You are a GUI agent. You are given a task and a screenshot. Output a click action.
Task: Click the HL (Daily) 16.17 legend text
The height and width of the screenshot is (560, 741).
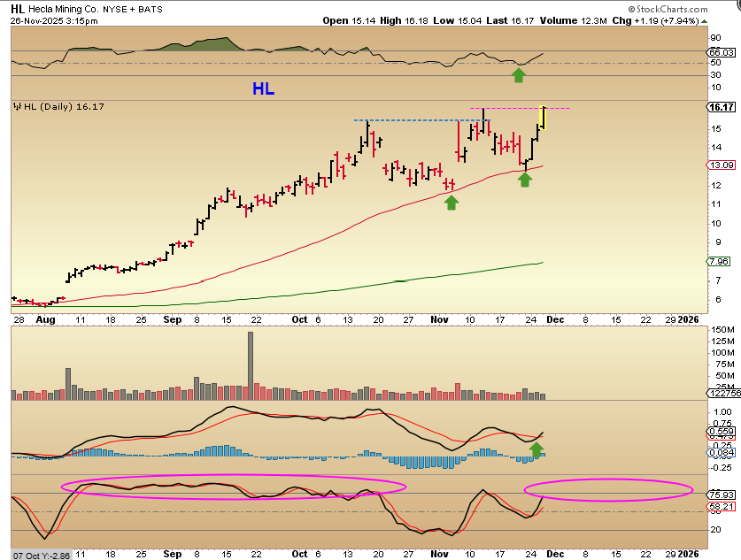click(x=65, y=107)
